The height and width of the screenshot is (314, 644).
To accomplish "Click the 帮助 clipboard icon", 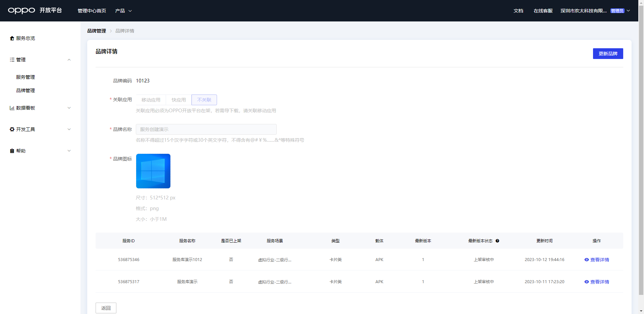I will click(x=12, y=151).
